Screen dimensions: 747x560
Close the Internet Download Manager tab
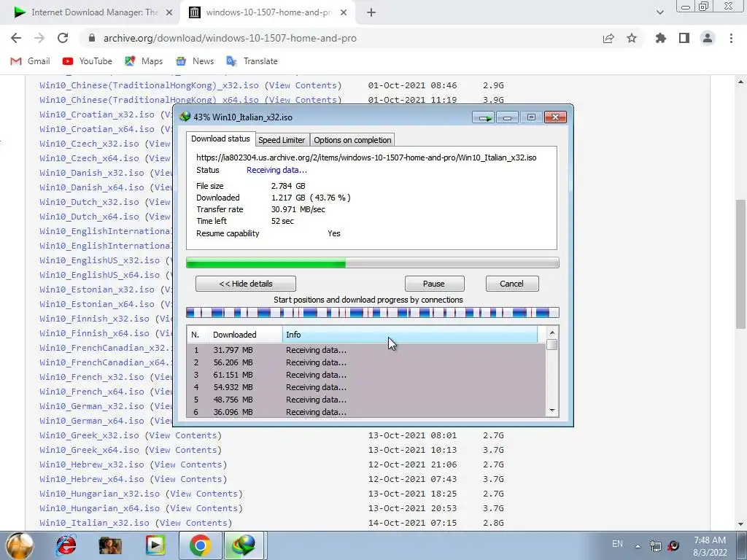click(x=169, y=13)
